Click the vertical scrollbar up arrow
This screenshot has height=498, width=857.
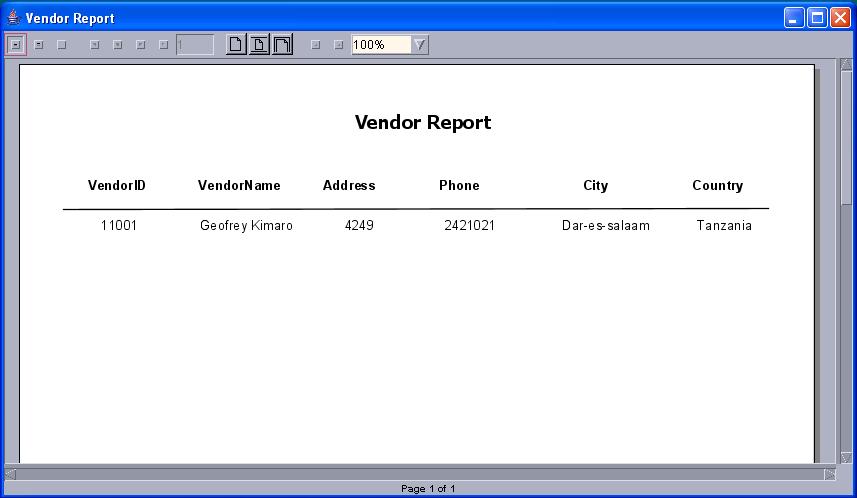(x=846, y=65)
